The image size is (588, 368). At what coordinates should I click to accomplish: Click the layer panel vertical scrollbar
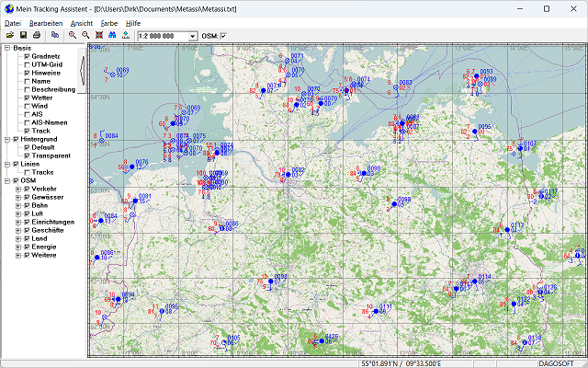[x=83, y=69]
